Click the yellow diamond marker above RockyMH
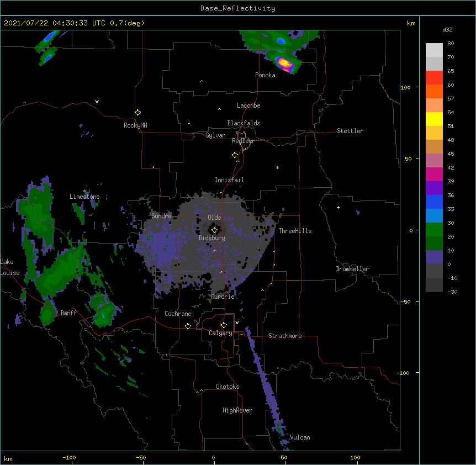Screen dimensions: 476x465 click(x=137, y=113)
